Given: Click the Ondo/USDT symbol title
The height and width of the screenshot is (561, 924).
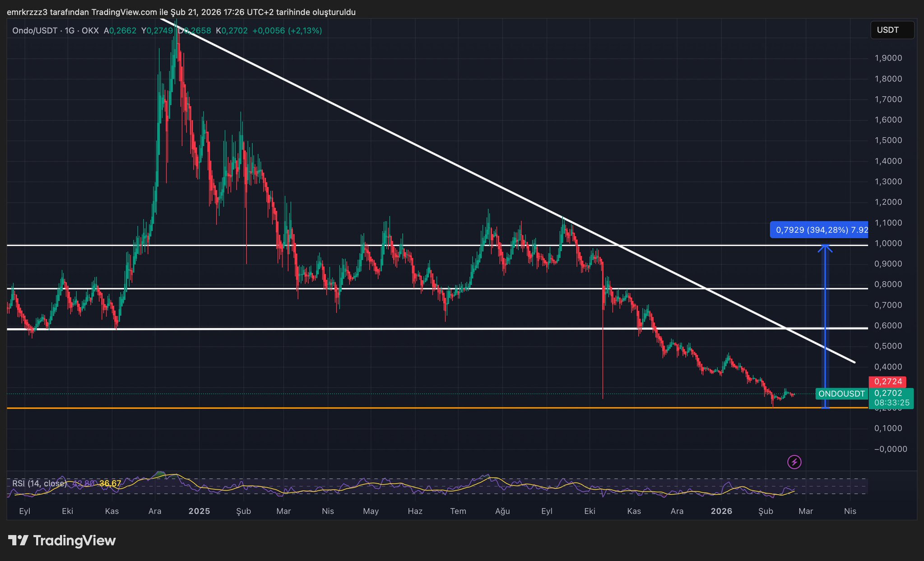Looking at the screenshot, I should coord(35,31).
